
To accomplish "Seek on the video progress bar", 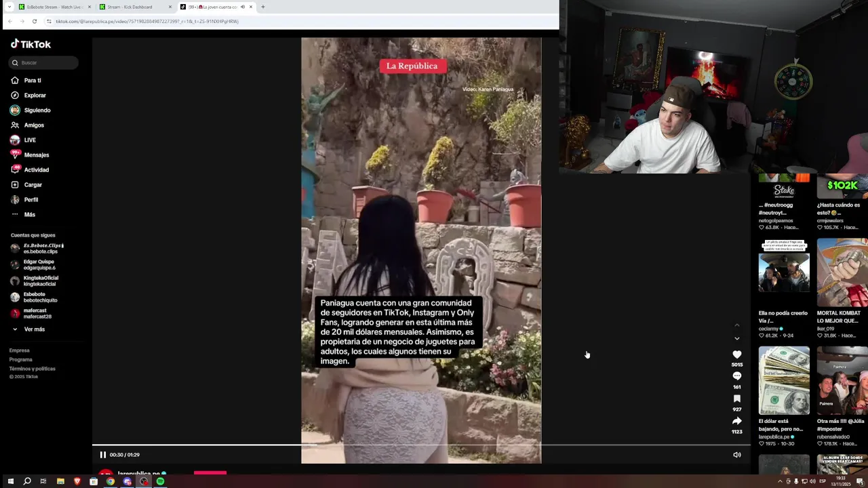I will [x=421, y=445].
